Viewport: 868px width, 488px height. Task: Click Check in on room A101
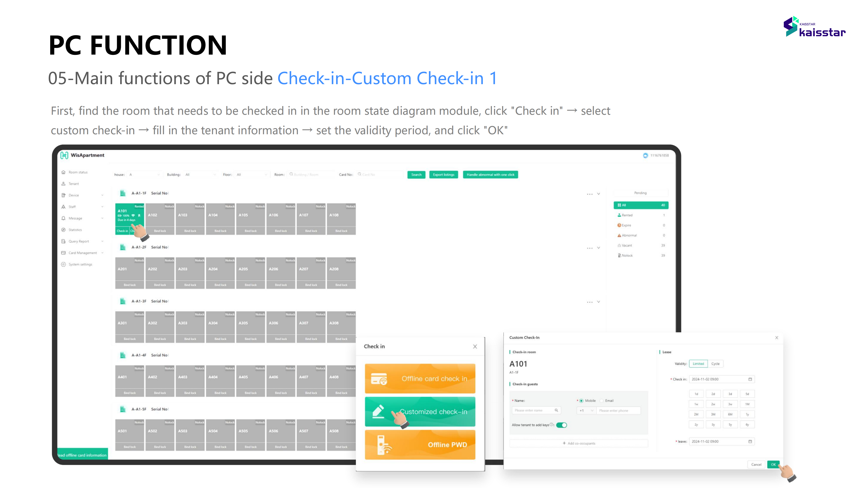122,231
